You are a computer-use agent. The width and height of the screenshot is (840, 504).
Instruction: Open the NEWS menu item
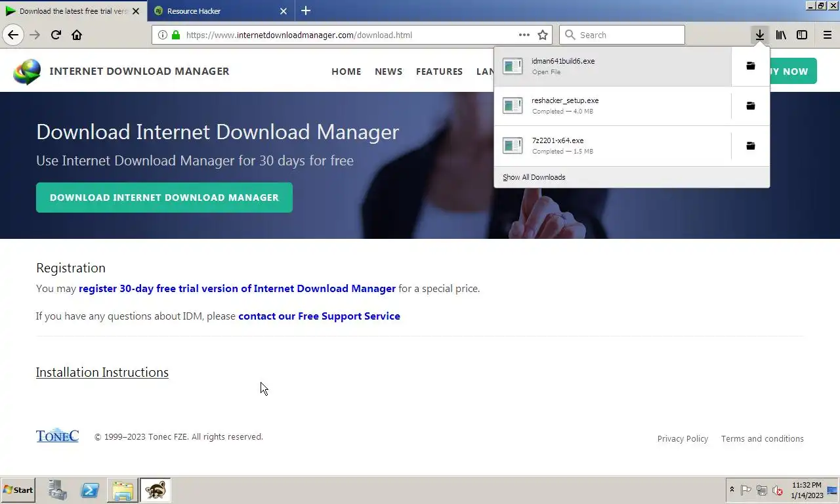388,72
